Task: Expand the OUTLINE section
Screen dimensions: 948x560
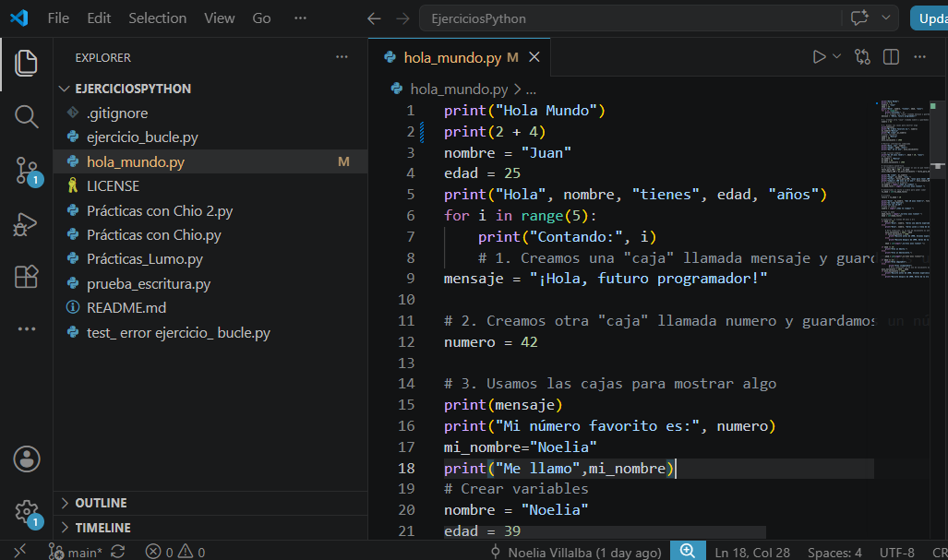Action: [211, 503]
